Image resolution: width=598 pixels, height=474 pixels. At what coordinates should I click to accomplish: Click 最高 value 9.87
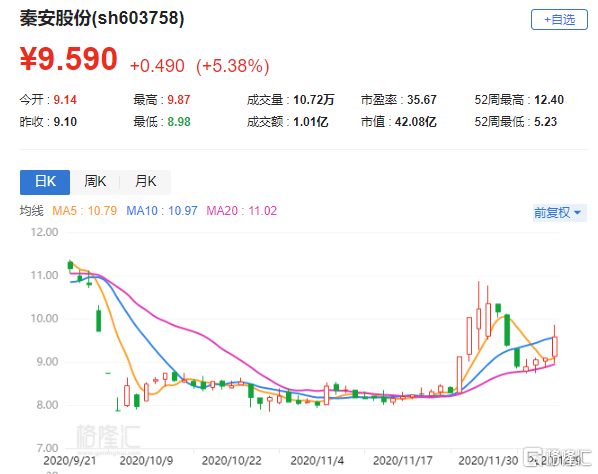click(179, 100)
